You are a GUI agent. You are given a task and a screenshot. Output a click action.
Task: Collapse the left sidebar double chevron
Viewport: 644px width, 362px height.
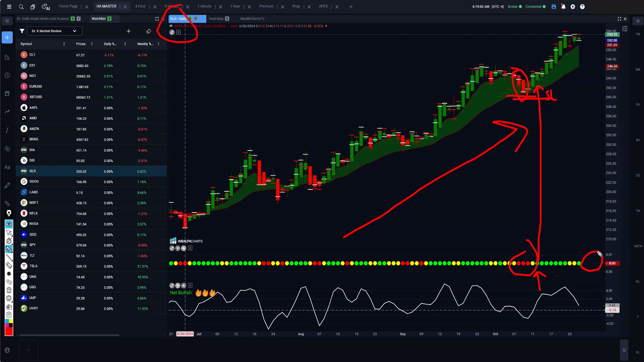point(7,21)
